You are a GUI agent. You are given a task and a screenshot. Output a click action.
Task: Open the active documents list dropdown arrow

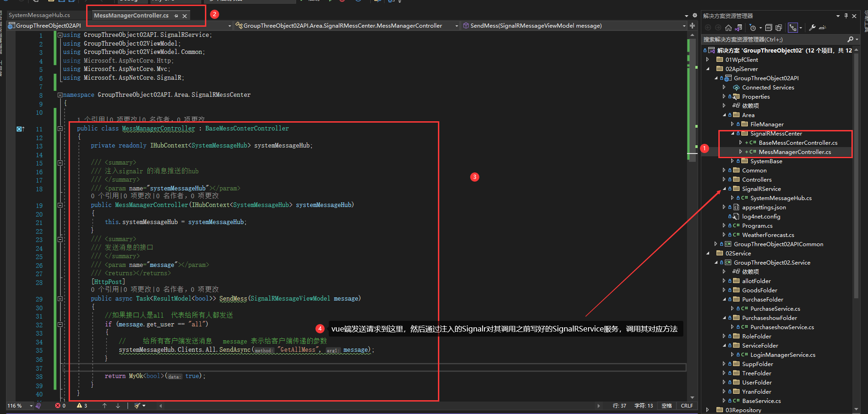[687, 16]
